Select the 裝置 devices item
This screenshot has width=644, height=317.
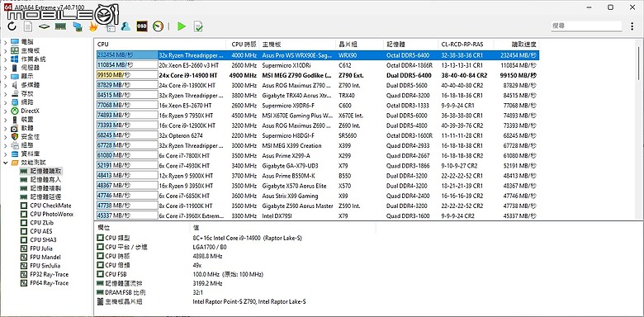27,120
